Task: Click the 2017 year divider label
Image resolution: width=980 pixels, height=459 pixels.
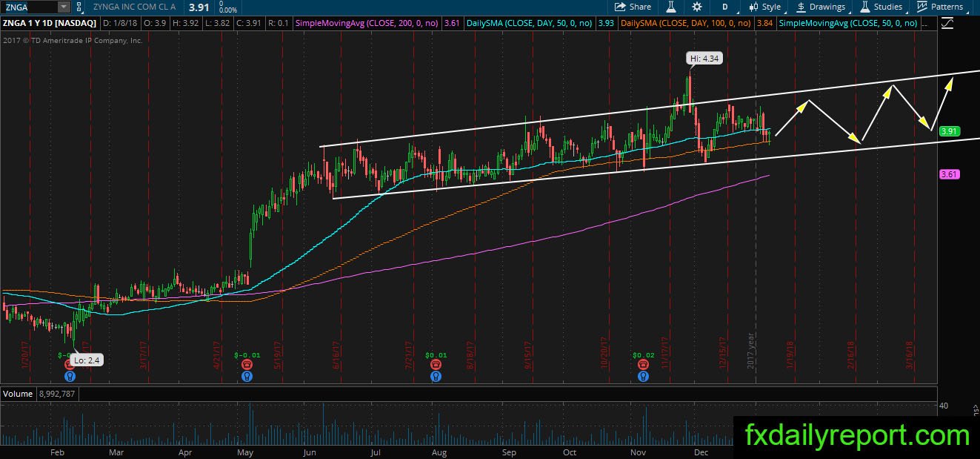Action: coord(751,352)
